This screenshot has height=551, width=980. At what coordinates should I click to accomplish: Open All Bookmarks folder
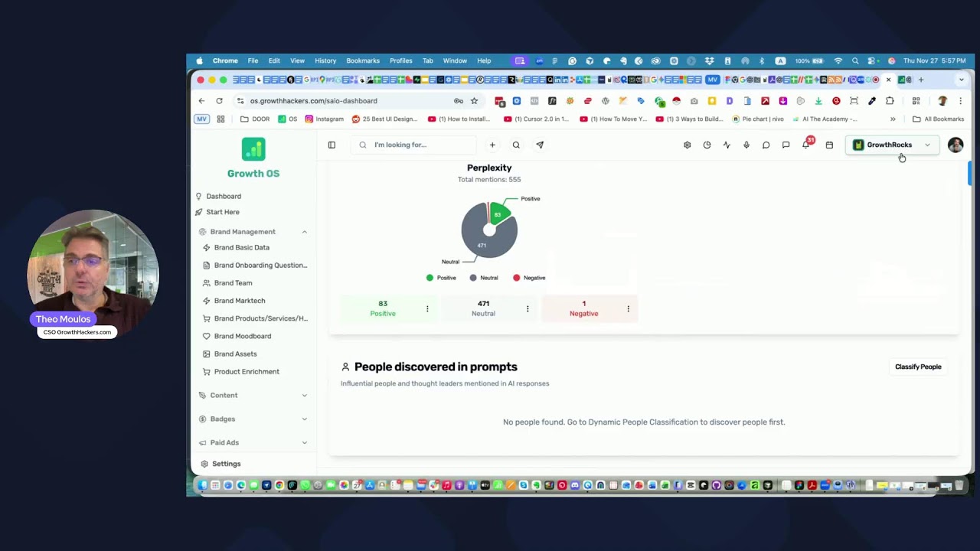pos(938,119)
